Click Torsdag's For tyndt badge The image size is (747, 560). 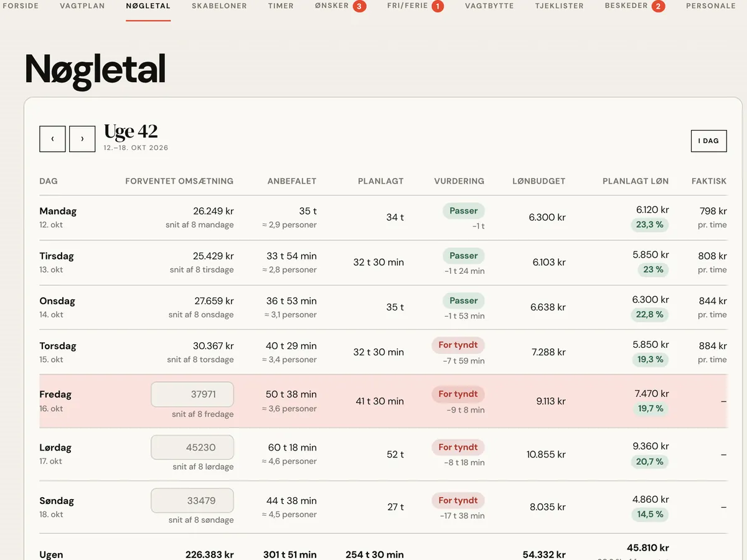[458, 345]
